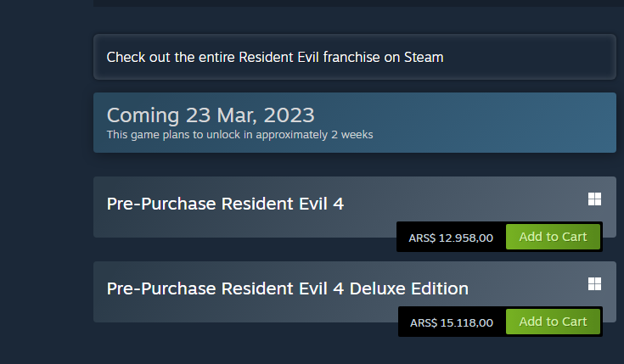The height and width of the screenshot is (364, 624).
Task: Click the ARS$ 15.118,00 price label
Action: pyautogui.click(x=451, y=322)
